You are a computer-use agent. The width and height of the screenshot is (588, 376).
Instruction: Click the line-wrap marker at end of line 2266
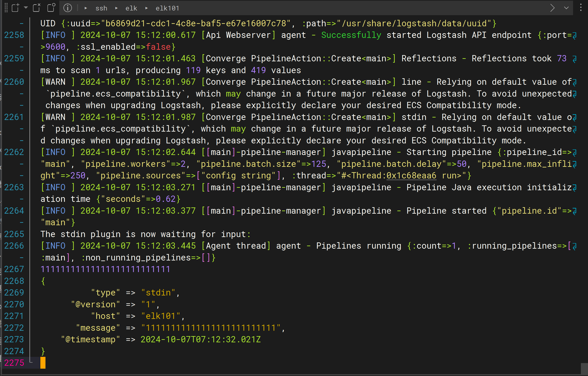pos(575,246)
